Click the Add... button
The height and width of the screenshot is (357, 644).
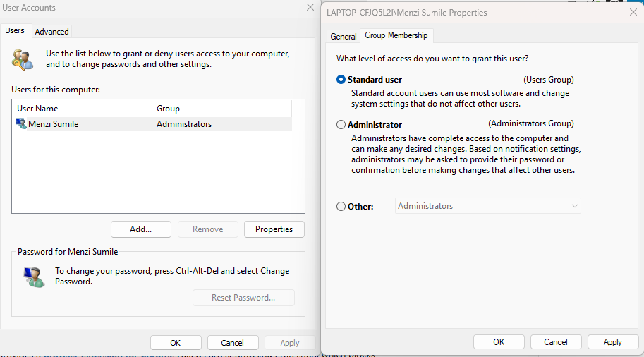point(141,229)
